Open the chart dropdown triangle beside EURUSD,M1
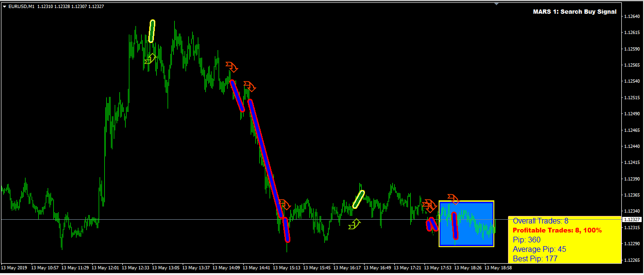This screenshot has width=644, height=275. click(4, 7)
